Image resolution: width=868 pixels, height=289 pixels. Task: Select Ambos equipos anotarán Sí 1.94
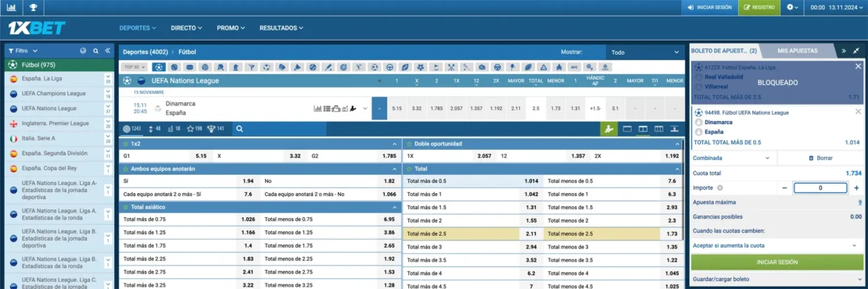248,181
